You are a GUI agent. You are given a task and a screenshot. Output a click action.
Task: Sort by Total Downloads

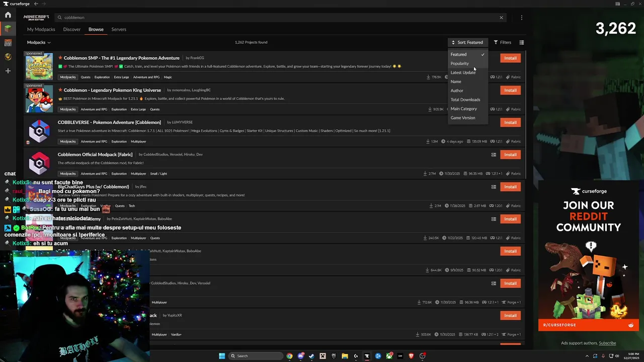tap(467, 100)
